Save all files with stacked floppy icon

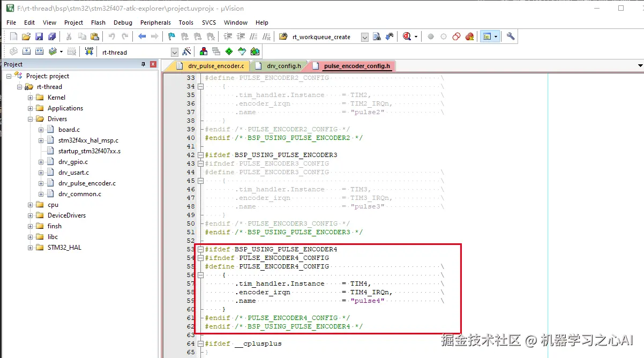pos(52,36)
